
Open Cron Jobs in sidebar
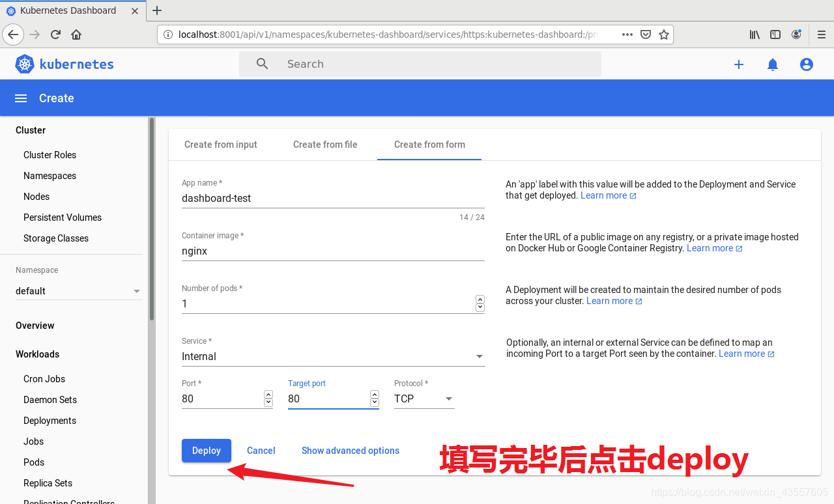pyautogui.click(x=44, y=379)
